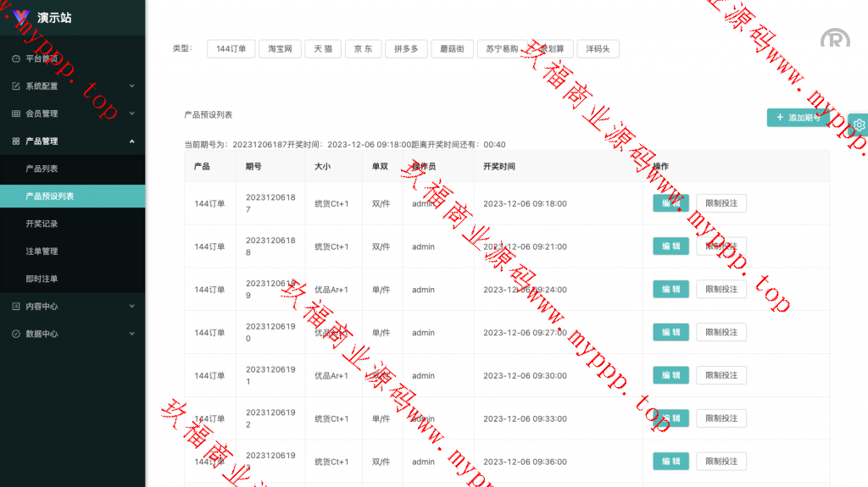
Task: Collapse the 产品管理 submenu arrow
Action: pyautogui.click(x=132, y=141)
